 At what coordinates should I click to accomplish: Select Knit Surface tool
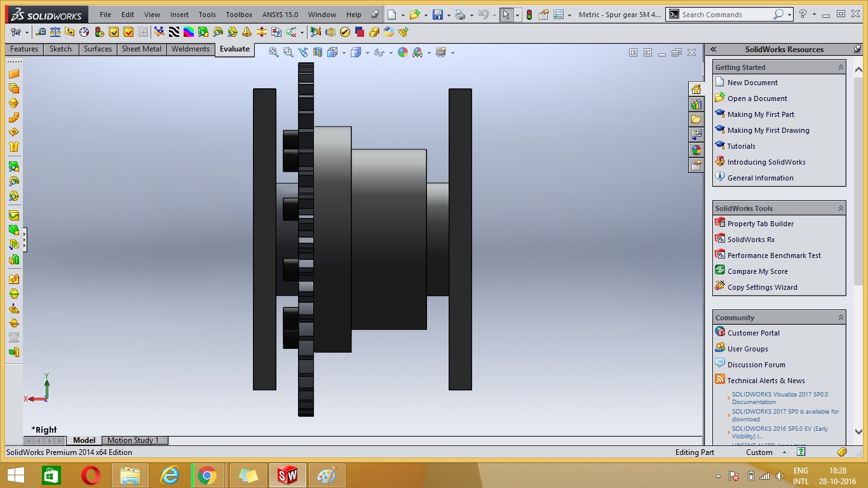point(14,147)
